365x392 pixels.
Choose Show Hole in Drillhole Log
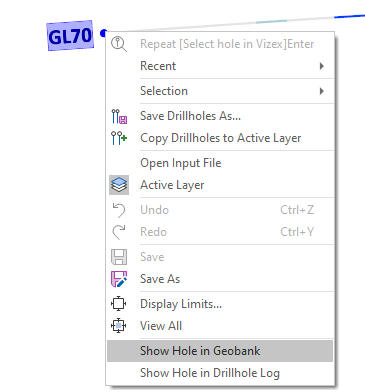[220, 373]
